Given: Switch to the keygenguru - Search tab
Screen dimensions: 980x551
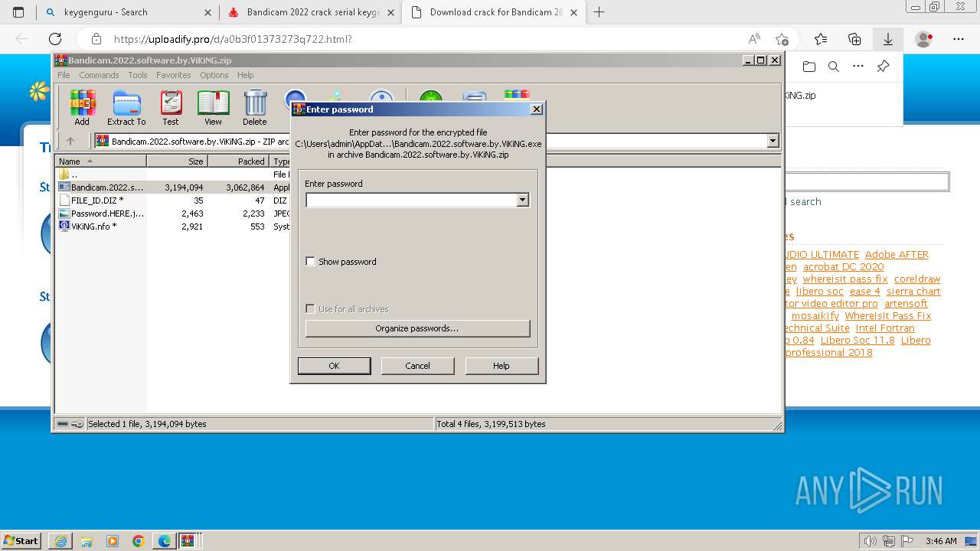Looking at the screenshot, I should (x=128, y=12).
